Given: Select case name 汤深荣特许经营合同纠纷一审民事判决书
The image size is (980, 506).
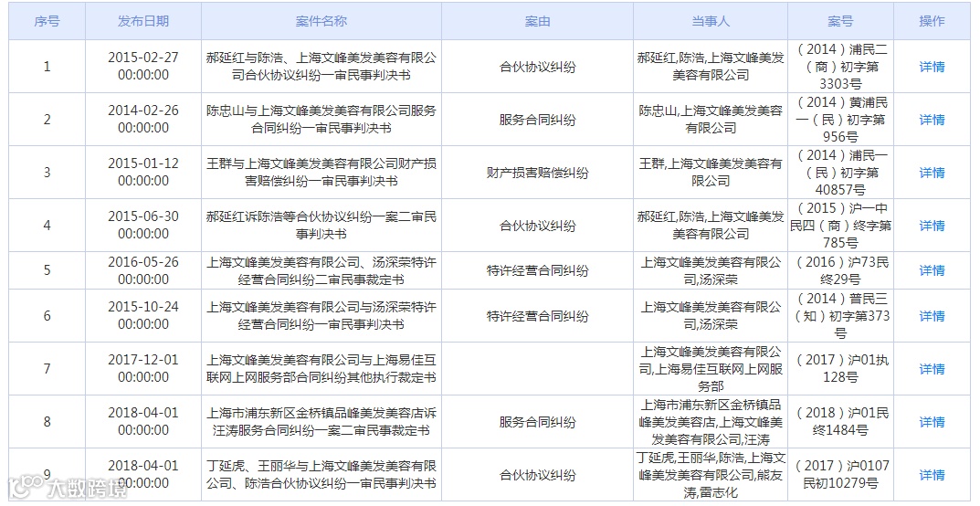Looking at the screenshot, I should (321, 315).
